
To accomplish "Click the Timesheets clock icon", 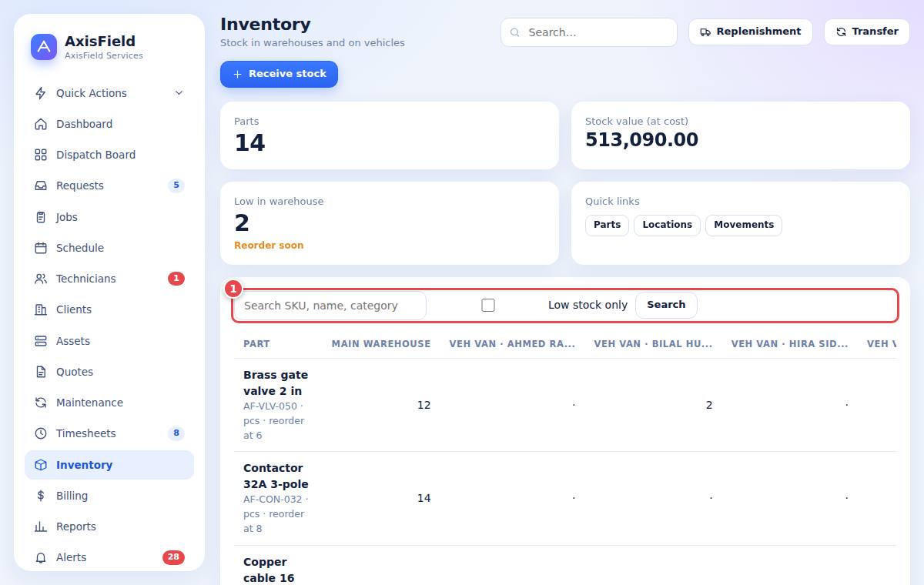I will coord(41,433).
